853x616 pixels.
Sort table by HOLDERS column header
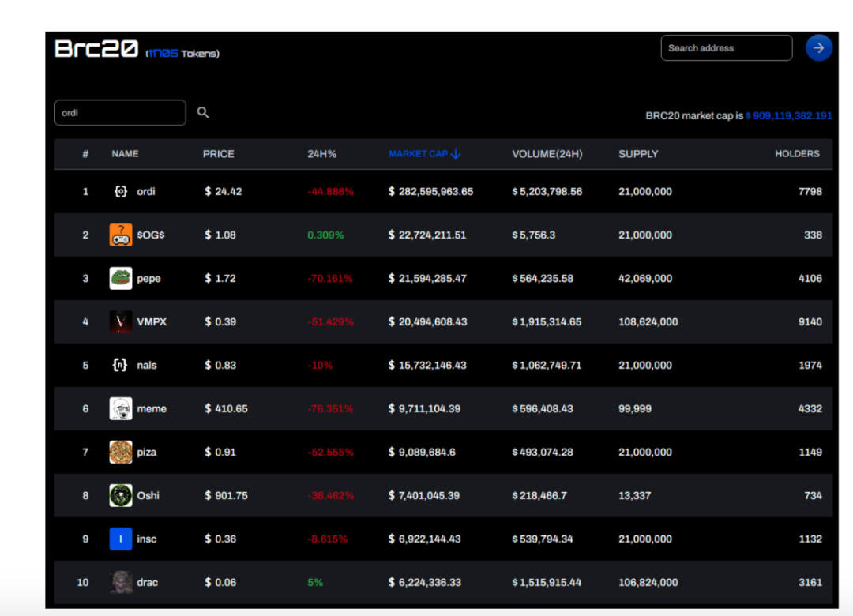(797, 154)
